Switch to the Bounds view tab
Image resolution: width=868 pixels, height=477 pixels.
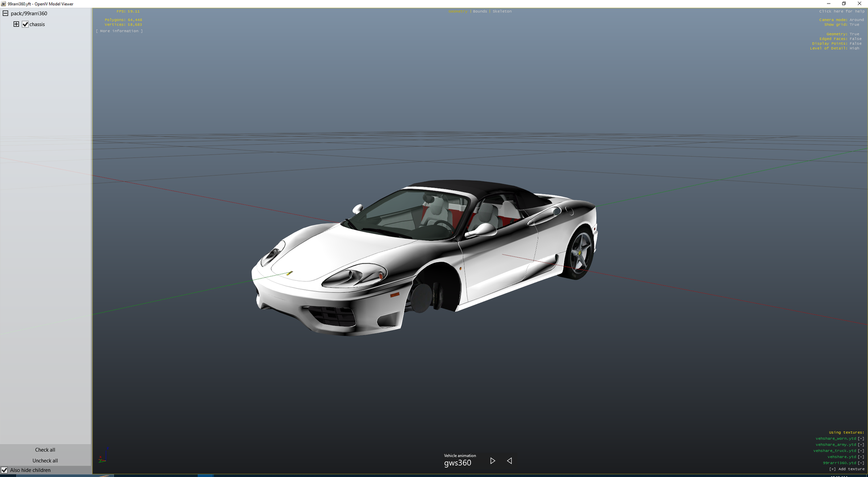(x=480, y=11)
